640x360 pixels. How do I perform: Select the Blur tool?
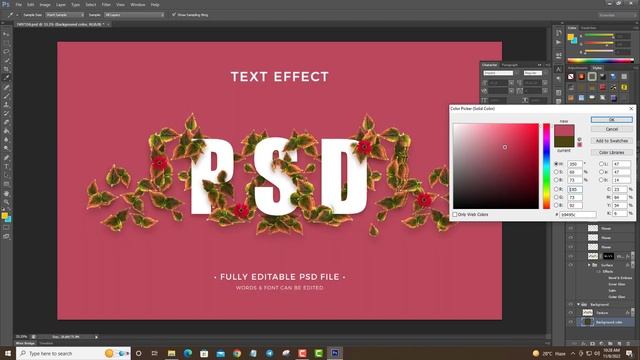tap(6, 140)
